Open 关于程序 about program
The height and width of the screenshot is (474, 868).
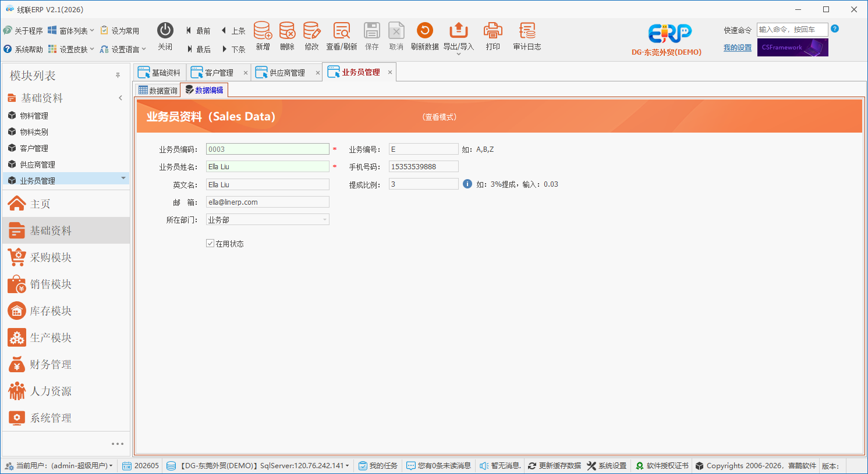(23, 31)
